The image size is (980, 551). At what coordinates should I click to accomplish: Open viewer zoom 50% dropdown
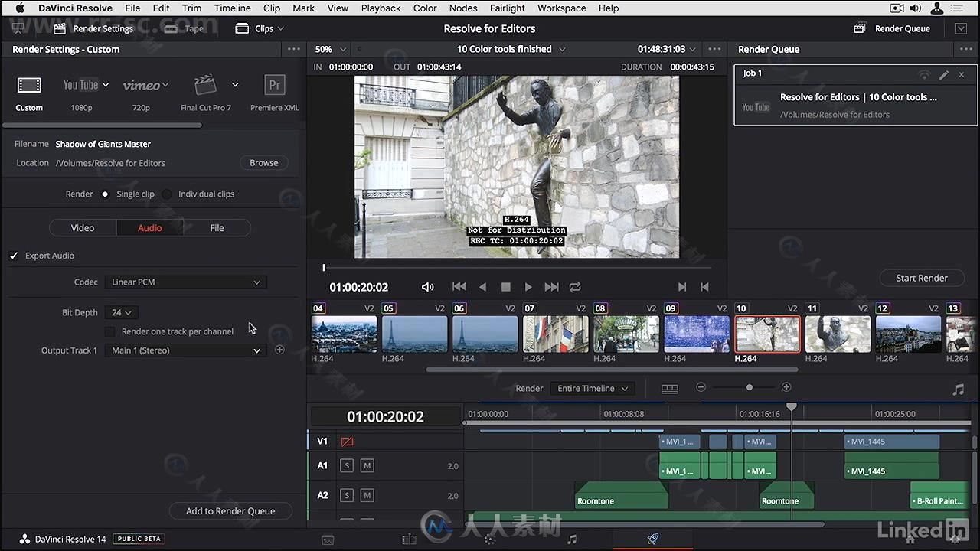click(x=329, y=49)
